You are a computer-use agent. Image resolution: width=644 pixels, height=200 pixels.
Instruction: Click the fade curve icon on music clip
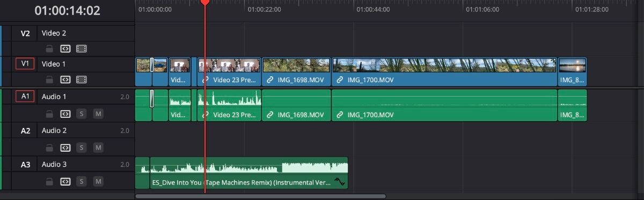tap(340, 182)
